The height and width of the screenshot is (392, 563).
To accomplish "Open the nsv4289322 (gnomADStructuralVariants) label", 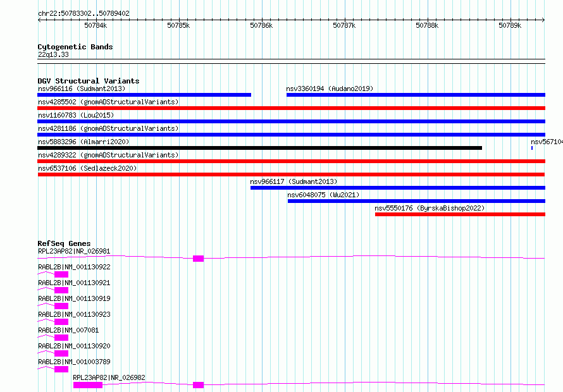I will click(108, 155).
